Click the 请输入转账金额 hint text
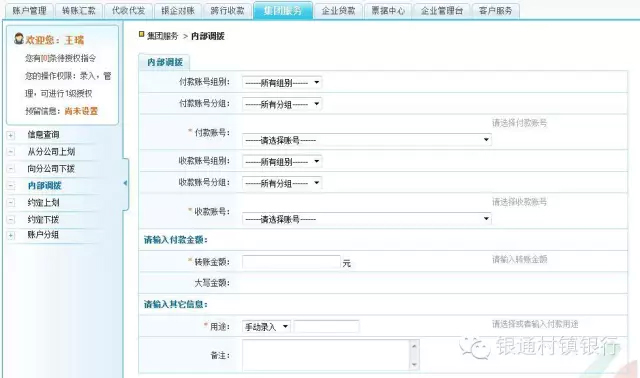 coord(519,259)
